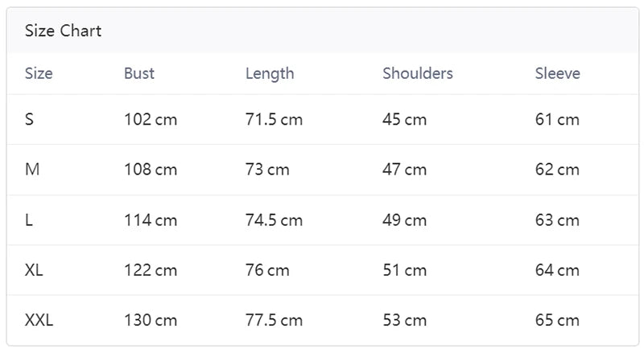Select the XL size row label

pyautogui.click(x=34, y=270)
